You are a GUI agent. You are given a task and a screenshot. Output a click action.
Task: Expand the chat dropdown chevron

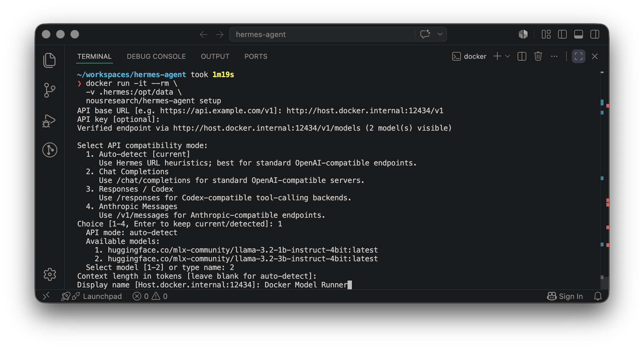pyautogui.click(x=440, y=34)
